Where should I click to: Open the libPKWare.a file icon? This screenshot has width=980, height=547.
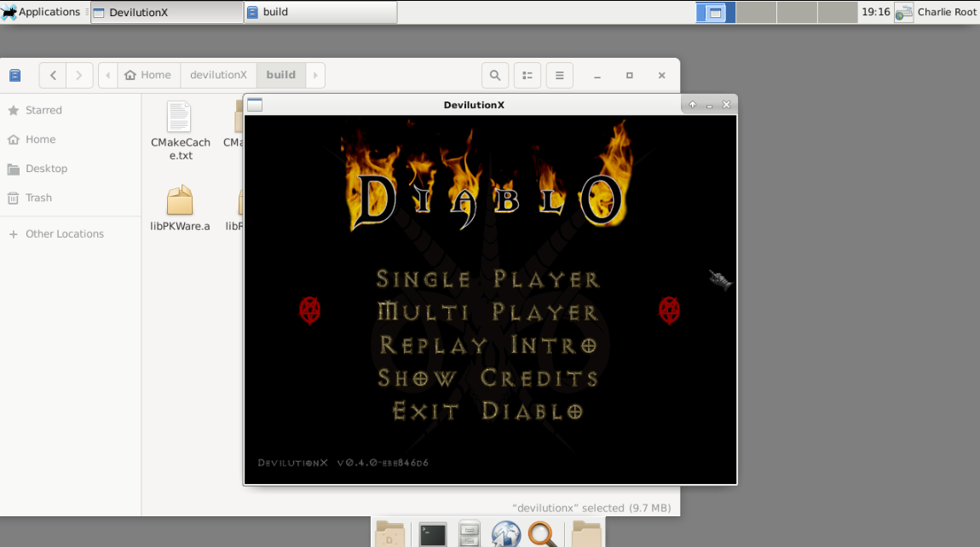[x=180, y=208]
